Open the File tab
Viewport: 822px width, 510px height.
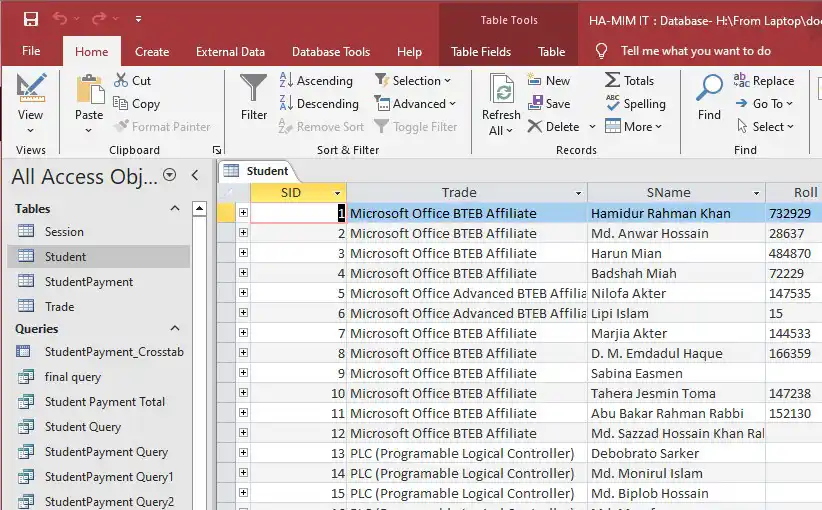point(31,51)
